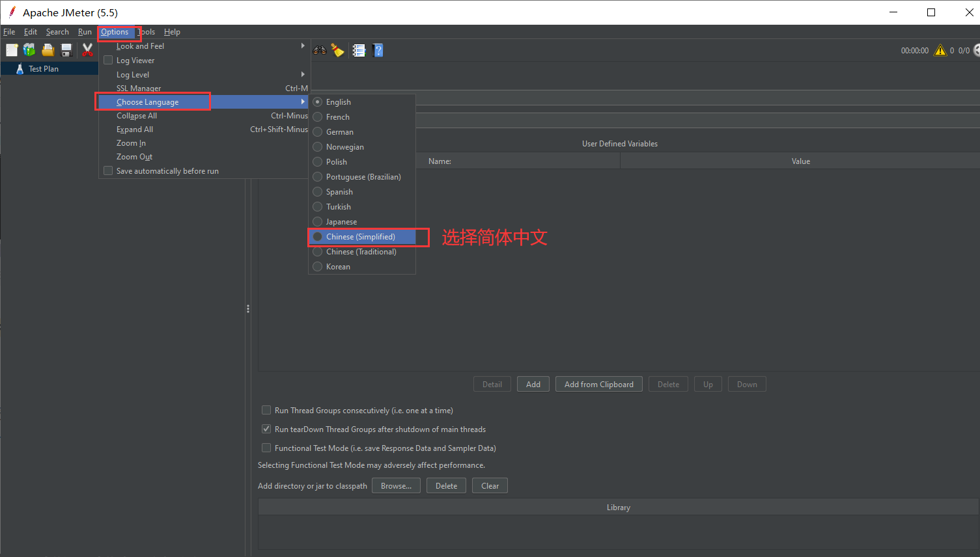Click the Options menu

click(x=115, y=32)
